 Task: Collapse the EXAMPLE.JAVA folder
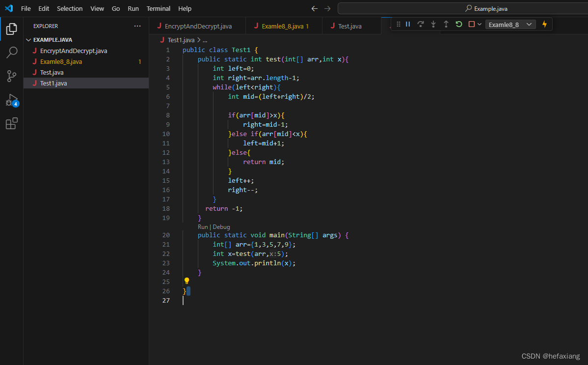pos(29,39)
